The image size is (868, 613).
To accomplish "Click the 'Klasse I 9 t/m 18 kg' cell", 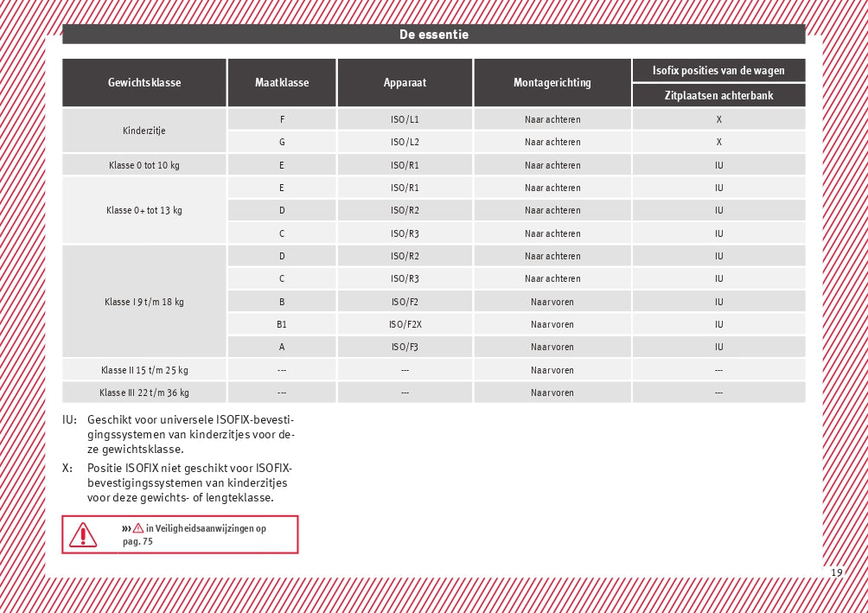I will [144, 302].
